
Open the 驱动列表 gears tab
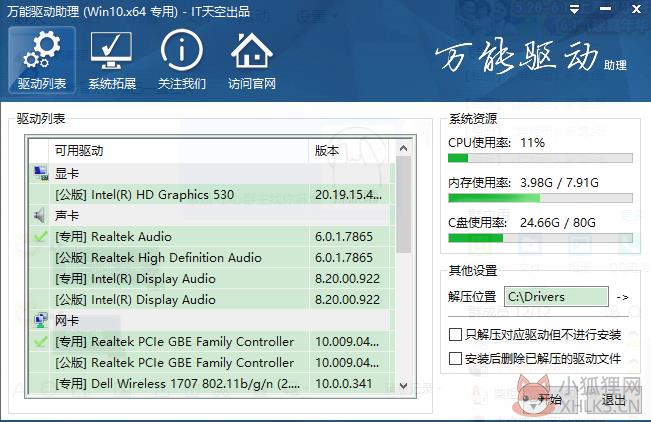click(42, 60)
